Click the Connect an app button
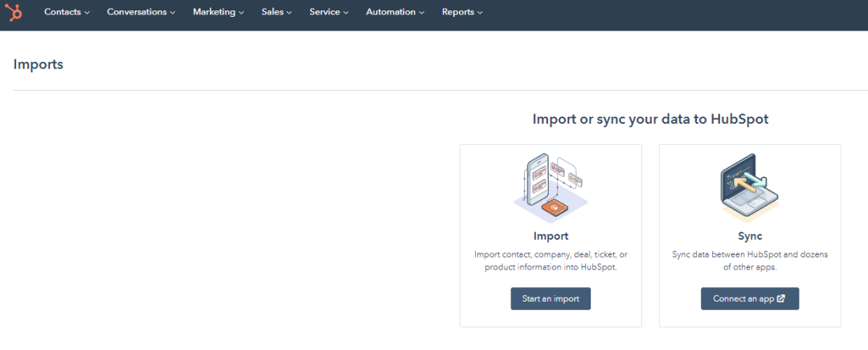 [x=750, y=299]
